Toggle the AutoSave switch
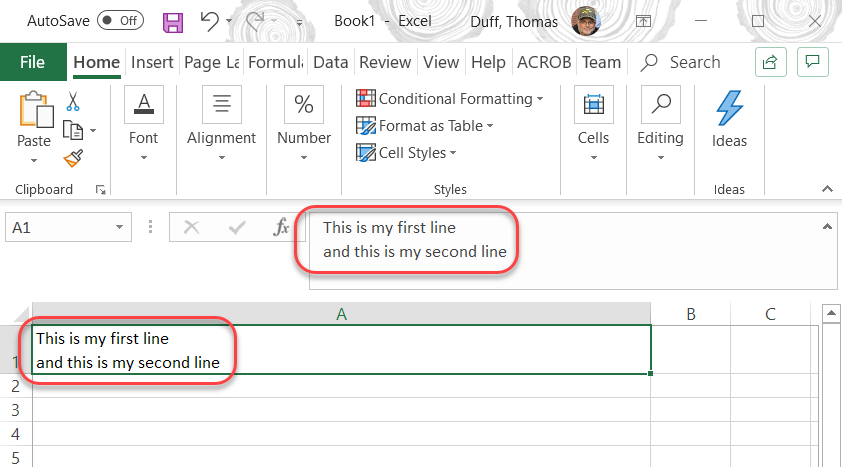 point(119,21)
